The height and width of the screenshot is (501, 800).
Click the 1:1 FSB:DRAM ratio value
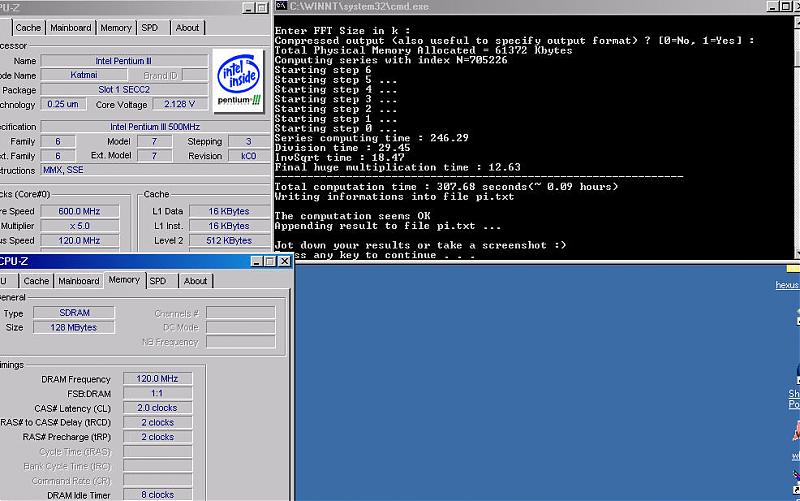point(158,393)
